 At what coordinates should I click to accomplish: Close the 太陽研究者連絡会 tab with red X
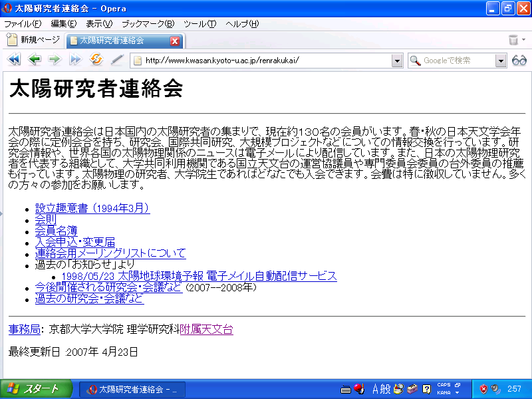[x=174, y=41]
